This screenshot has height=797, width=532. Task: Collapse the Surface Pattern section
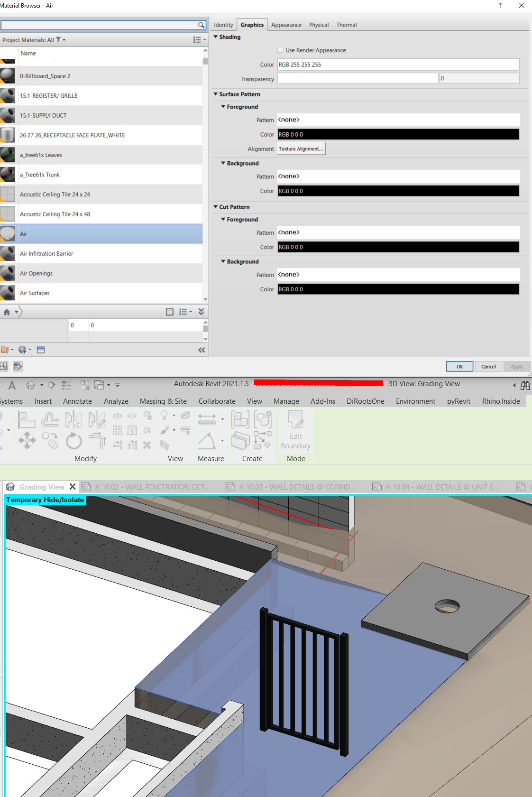[216, 94]
